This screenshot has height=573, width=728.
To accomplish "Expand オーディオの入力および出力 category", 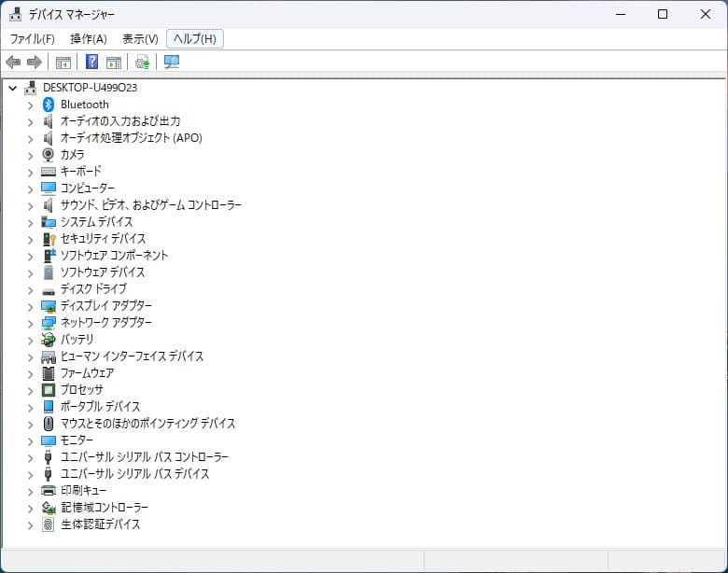I will 30,122.
